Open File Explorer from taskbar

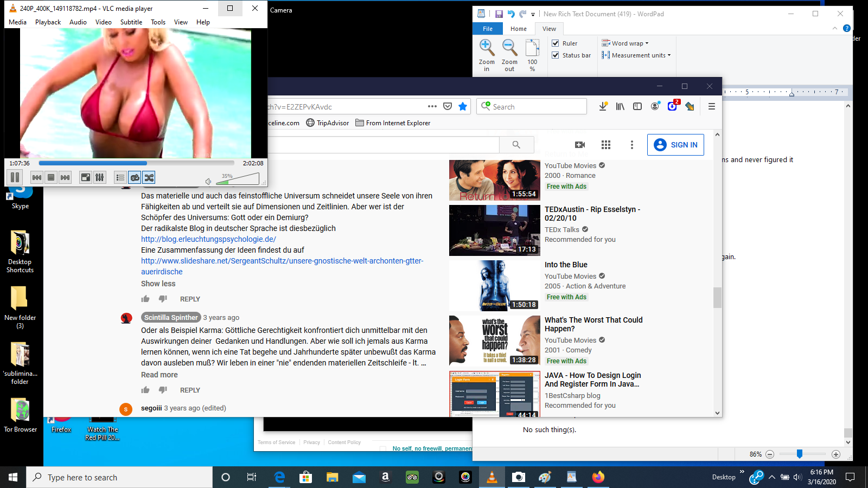tap(332, 477)
